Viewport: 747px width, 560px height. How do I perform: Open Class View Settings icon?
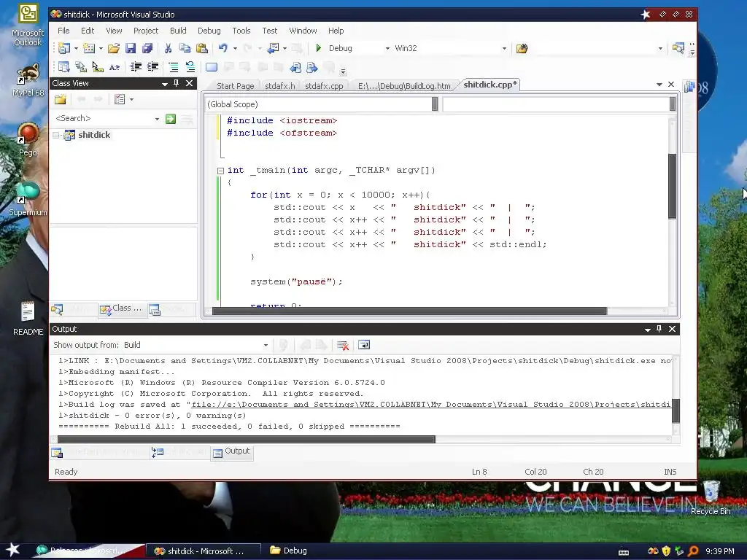pos(120,99)
